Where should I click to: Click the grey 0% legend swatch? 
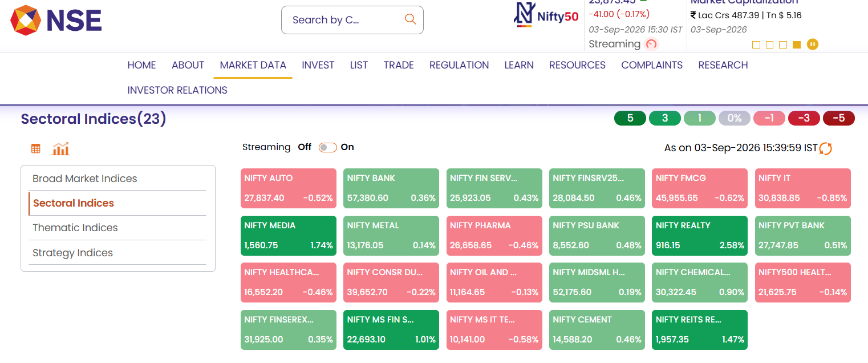(735, 118)
